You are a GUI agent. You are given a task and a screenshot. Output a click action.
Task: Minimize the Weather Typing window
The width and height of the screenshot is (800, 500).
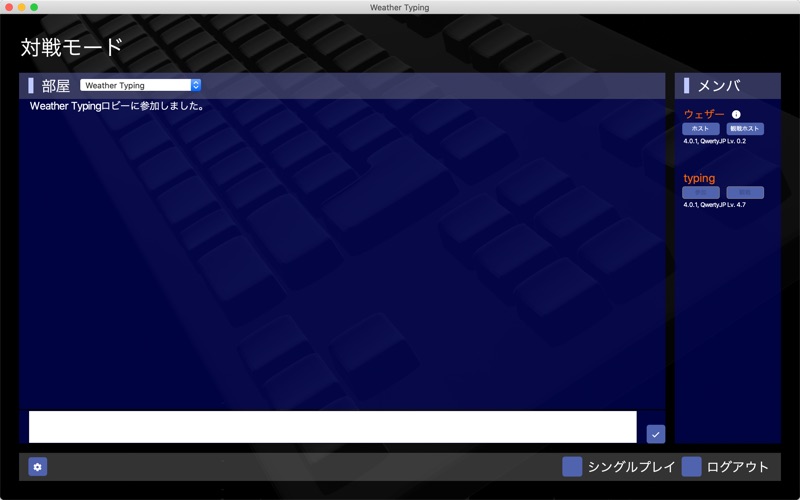point(21,7)
